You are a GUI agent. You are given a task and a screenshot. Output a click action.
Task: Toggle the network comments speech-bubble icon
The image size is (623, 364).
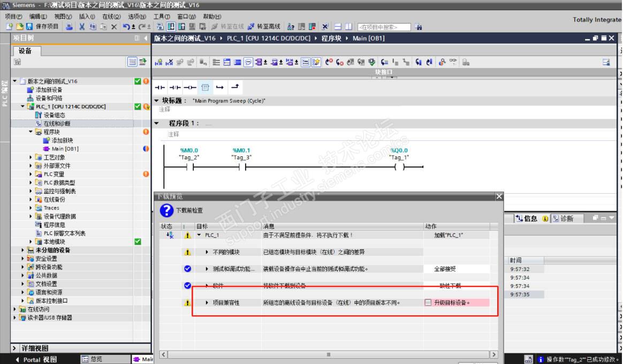click(248, 62)
